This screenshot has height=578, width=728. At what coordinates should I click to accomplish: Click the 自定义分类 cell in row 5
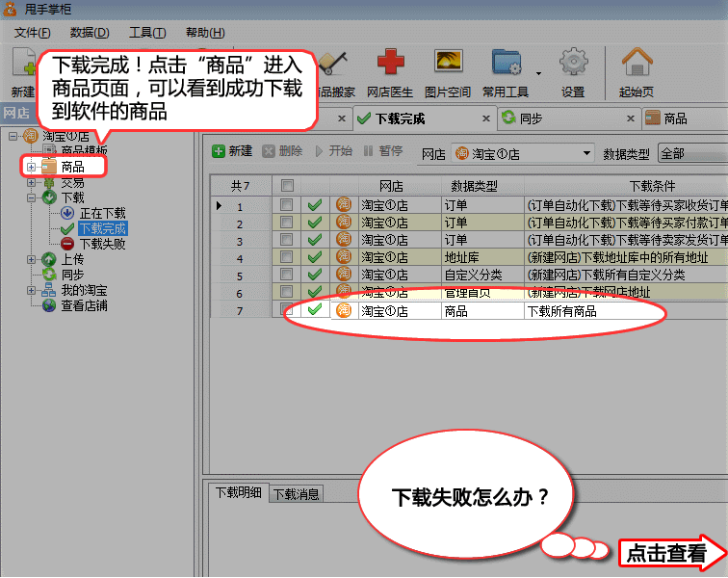click(x=482, y=275)
